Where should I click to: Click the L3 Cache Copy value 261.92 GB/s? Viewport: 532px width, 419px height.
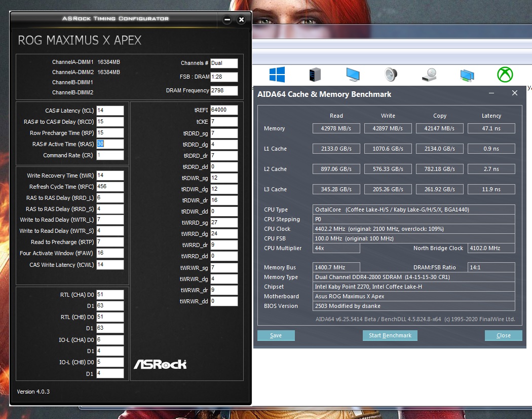pos(440,189)
